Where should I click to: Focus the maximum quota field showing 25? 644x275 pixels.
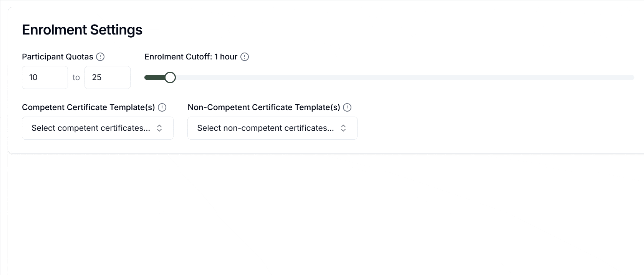click(x=108, y=77)
